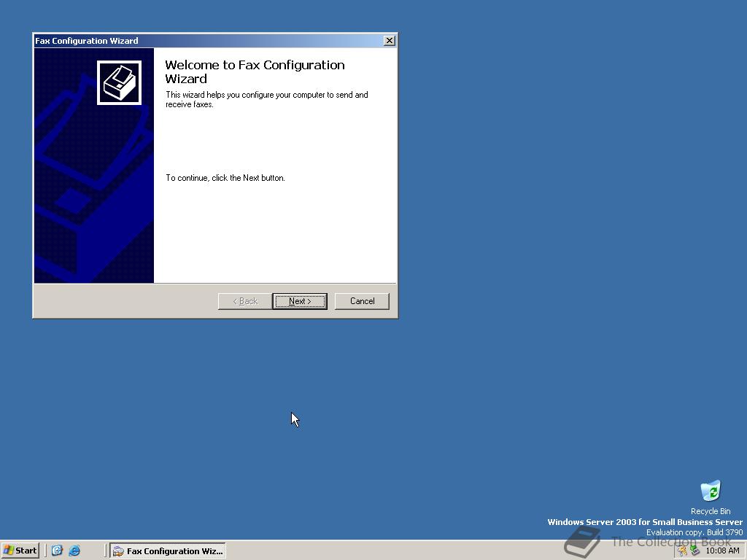The height and width of the screenshot is (560, 747).
Task: Click the fax machine icon in the wizard
Action: [x=119, y=82]
